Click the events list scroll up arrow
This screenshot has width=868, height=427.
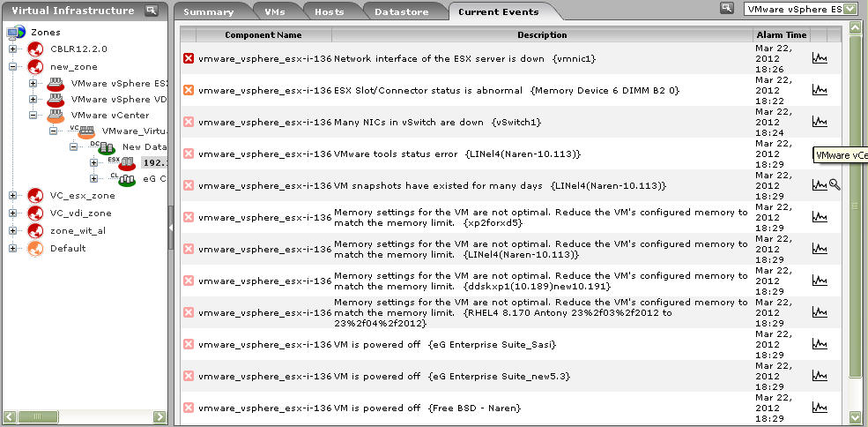click(854, 27)
